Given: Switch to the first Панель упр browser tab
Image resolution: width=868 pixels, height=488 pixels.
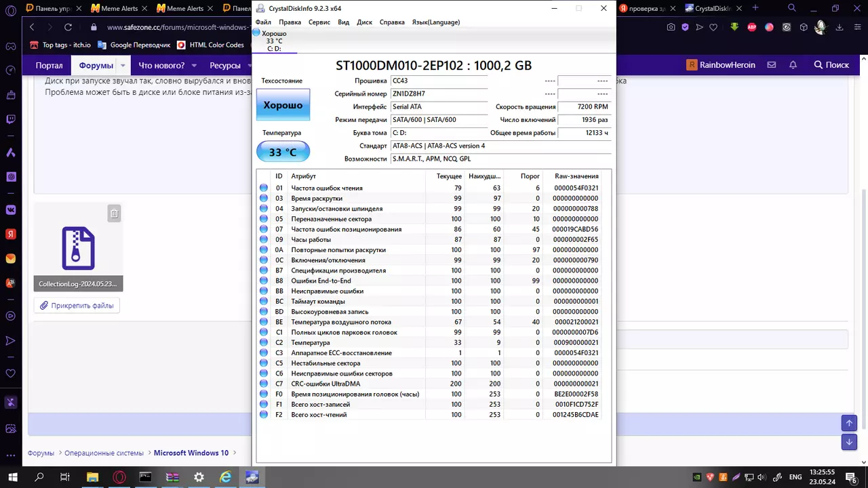Looking at the screenshot, I should [54, 9].
